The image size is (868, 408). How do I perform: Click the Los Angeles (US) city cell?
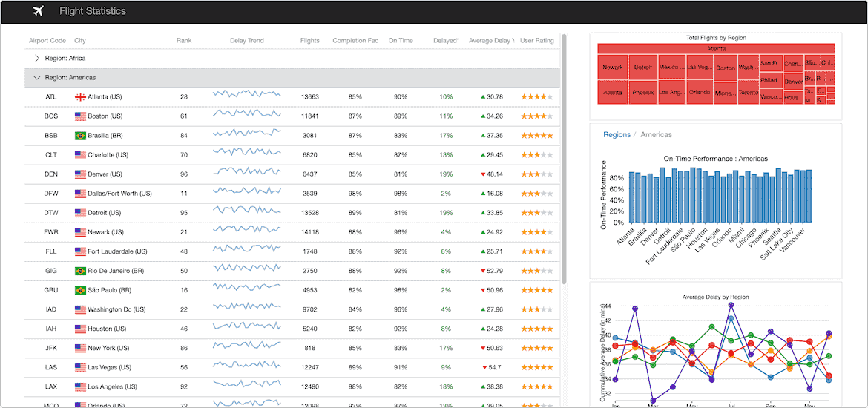click(x=112, y=386)
